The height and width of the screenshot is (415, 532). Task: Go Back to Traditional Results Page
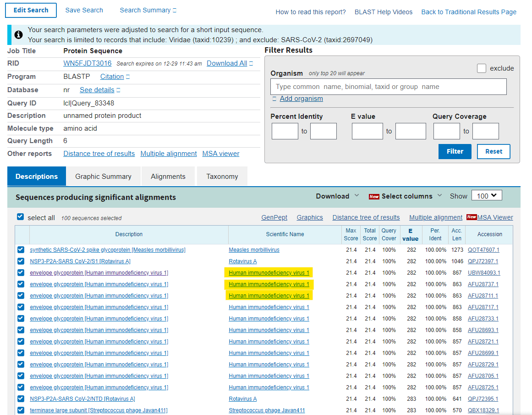tap(469, 12)
